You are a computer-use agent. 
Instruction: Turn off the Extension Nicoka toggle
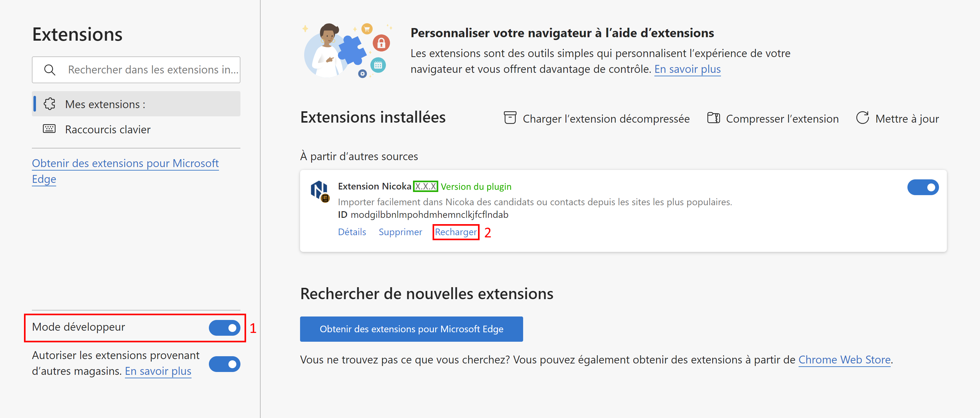pos(923,187)
